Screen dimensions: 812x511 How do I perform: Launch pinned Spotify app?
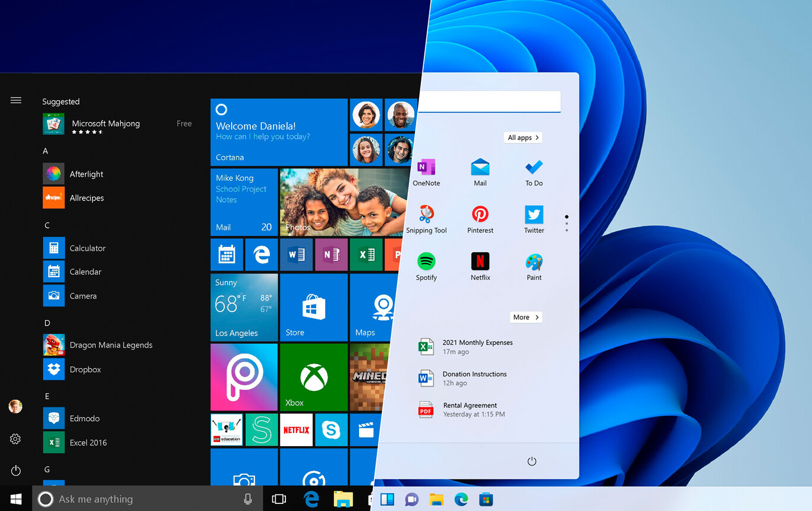(426, 267)
